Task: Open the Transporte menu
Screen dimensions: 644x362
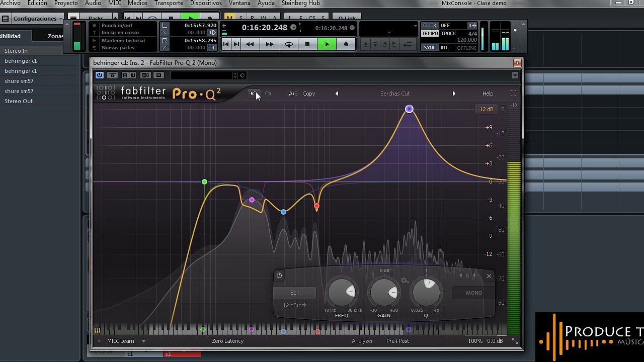Action: tap(169, 3)
